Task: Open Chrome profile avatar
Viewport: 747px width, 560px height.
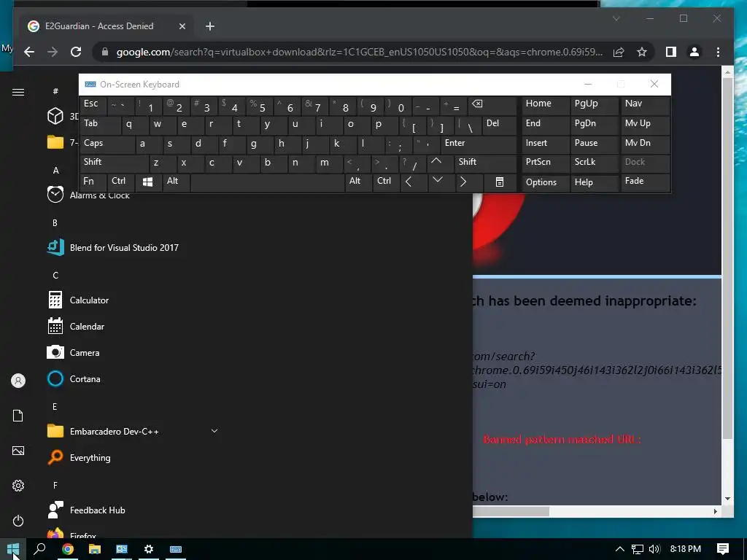Action: (x=694, y=52)
